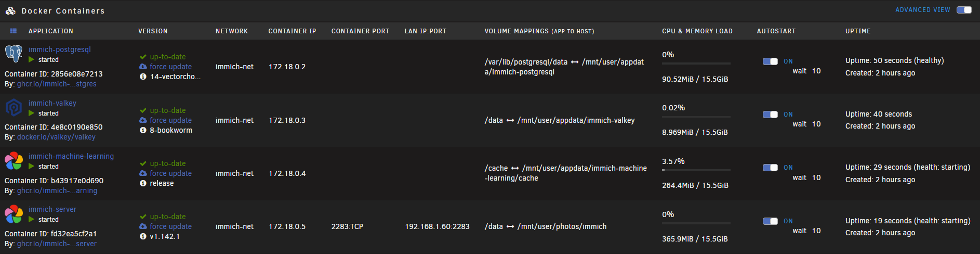The image size is (980, 254).
Task: Open the docker.io/valkey/valkey registry link
Action: [56, 137]
